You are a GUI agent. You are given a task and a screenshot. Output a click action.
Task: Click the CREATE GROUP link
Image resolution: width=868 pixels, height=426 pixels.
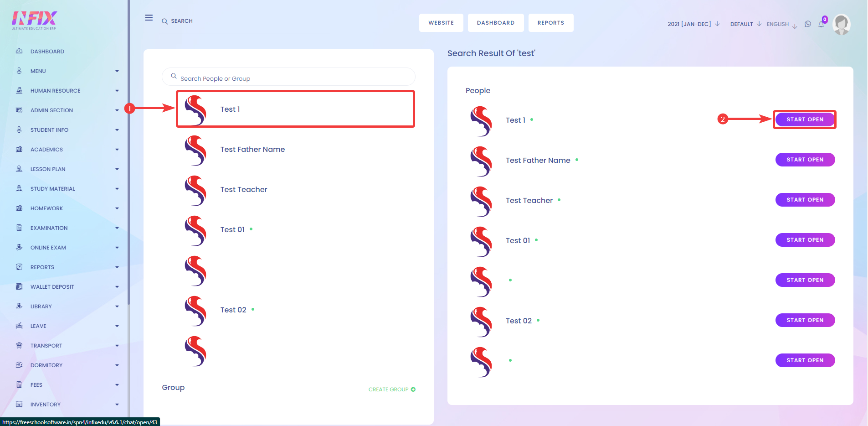391,389
